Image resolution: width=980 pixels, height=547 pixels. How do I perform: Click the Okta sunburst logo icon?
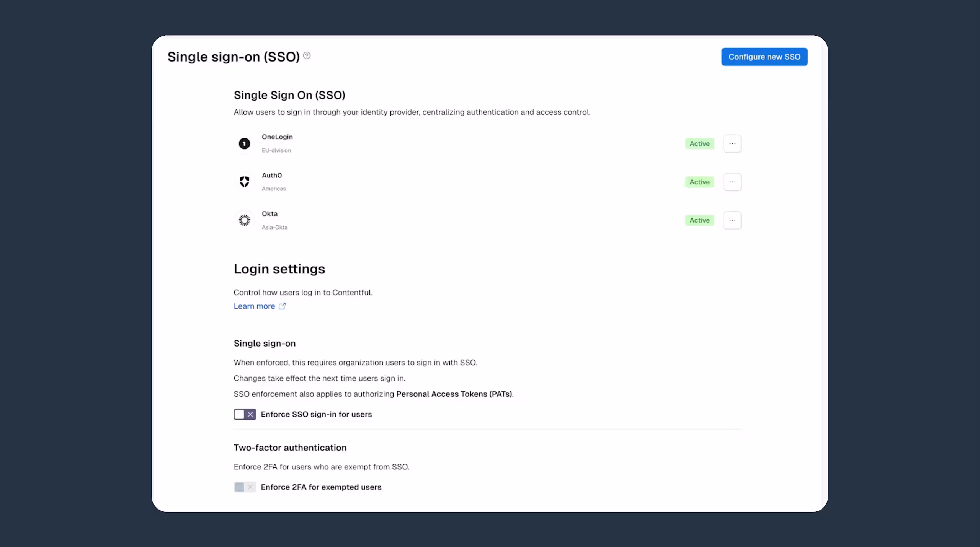pos(244,220)
